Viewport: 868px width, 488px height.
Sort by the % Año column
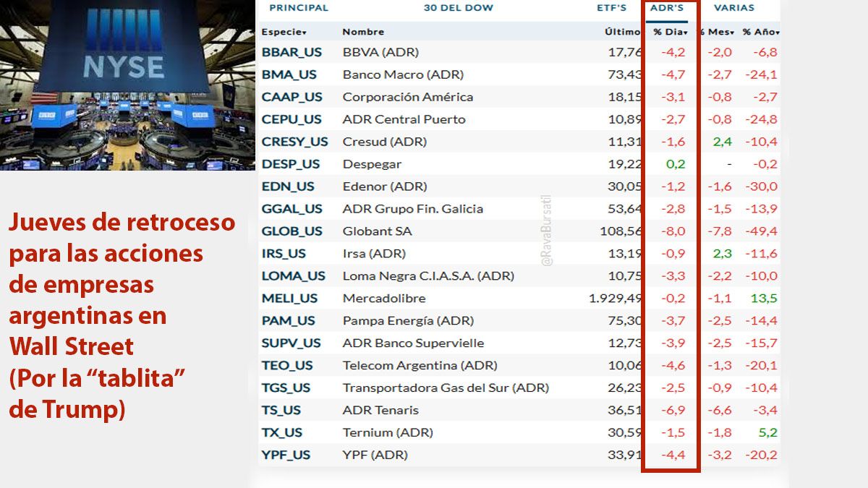pos(759,32)
